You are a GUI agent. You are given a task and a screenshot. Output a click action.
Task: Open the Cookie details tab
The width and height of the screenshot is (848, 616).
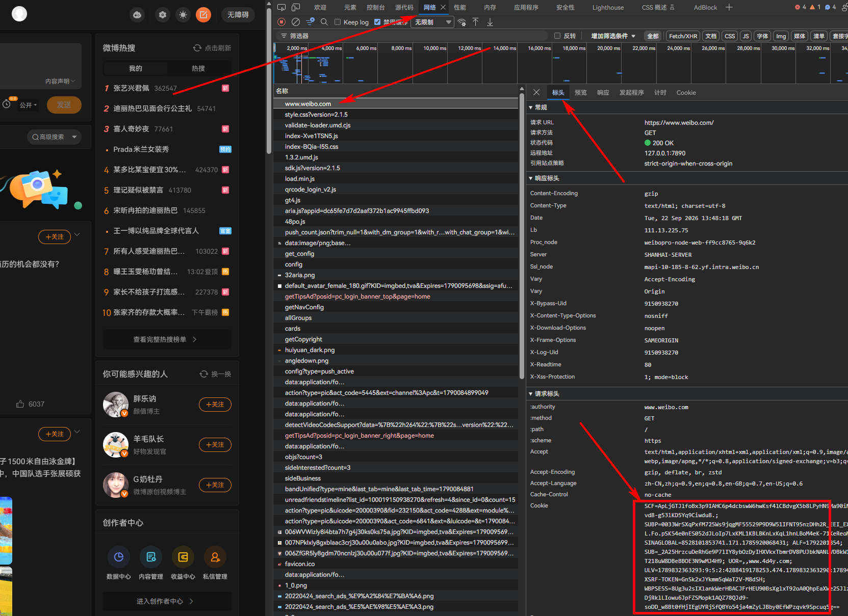[686, 93]
